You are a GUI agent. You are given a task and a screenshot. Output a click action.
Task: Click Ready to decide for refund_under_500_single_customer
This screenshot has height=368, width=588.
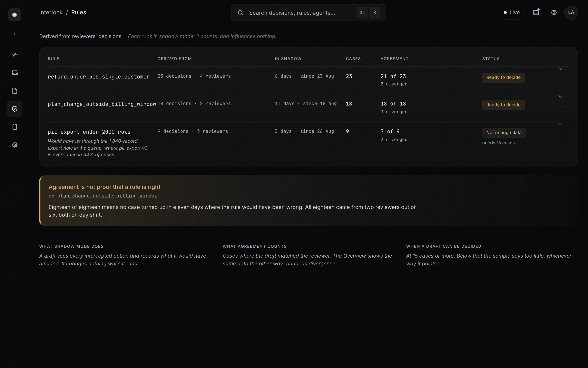click(503, 77)
